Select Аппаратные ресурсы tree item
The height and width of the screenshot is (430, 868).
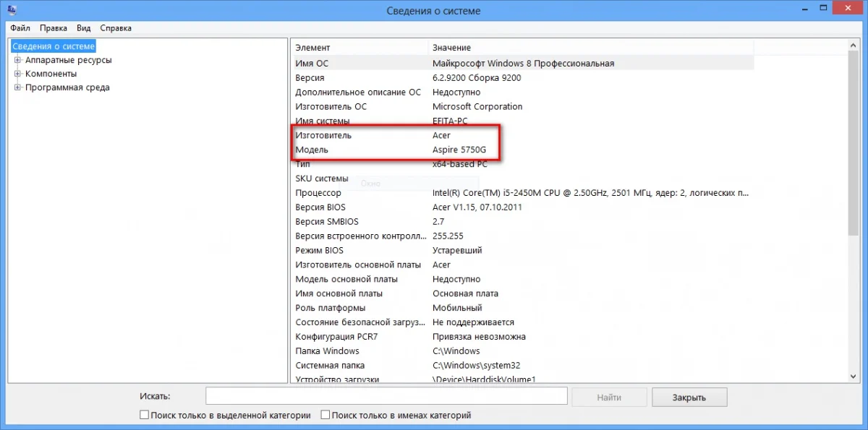click(x=68, y=61)
